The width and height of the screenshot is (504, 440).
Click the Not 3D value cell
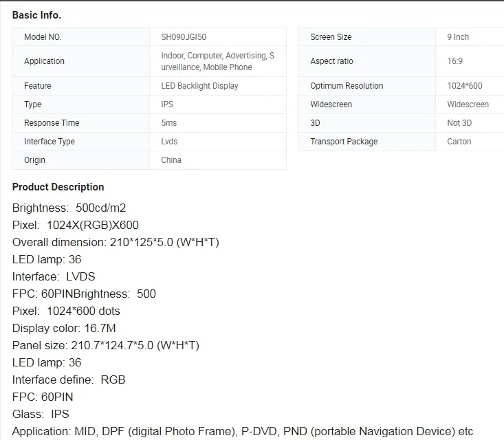470,123
